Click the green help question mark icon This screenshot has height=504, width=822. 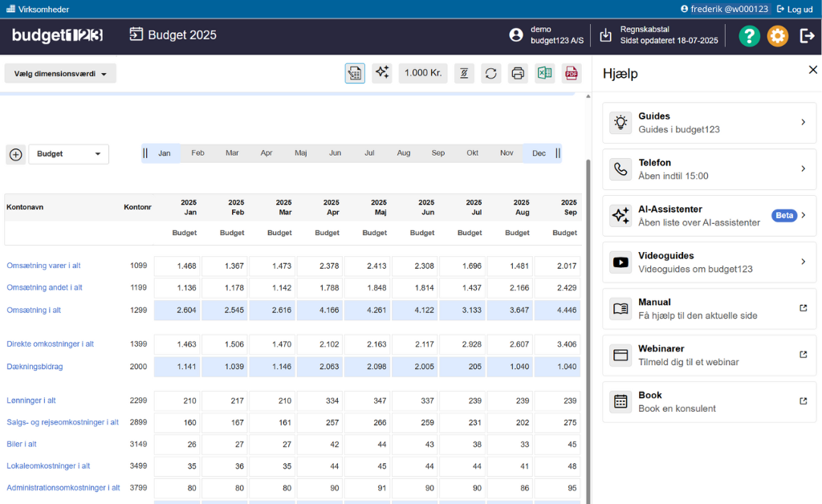pos(749,36)
